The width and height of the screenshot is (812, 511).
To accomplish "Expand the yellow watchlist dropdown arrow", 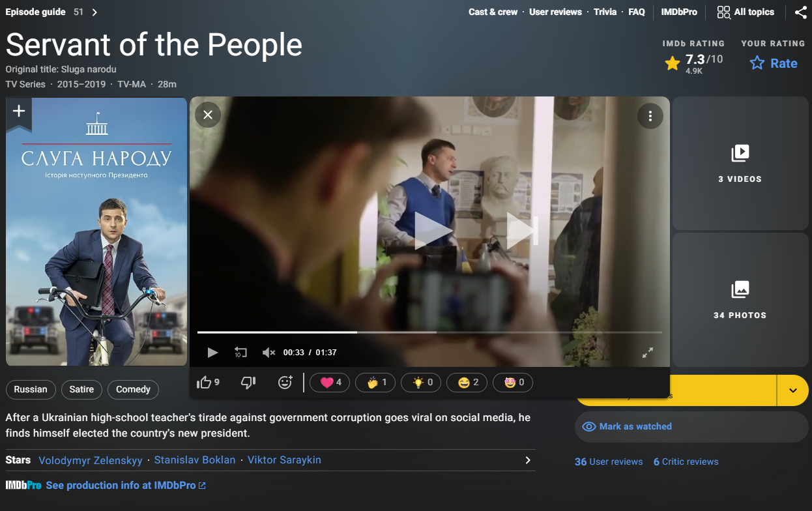I will (793, 390).
